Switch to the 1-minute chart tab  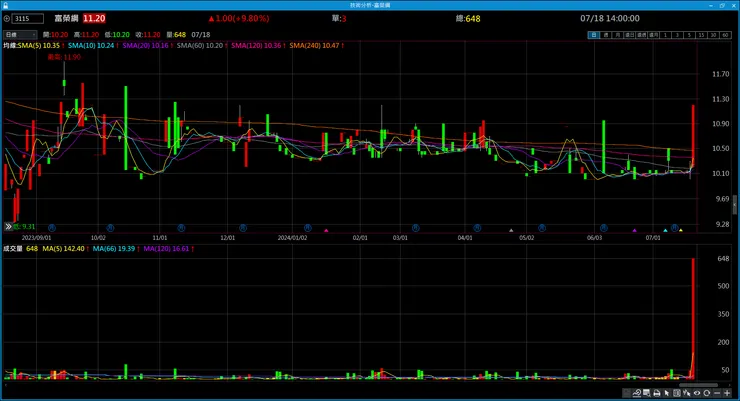click(665, 35)
